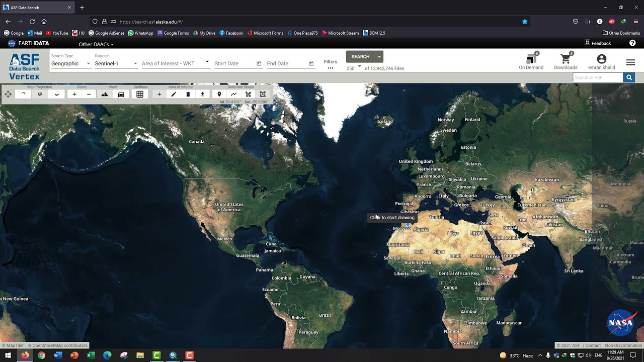The width and height of the screenshot is (644, 362).
Task: Open the On Demand queue
Action: coord(531,62)
